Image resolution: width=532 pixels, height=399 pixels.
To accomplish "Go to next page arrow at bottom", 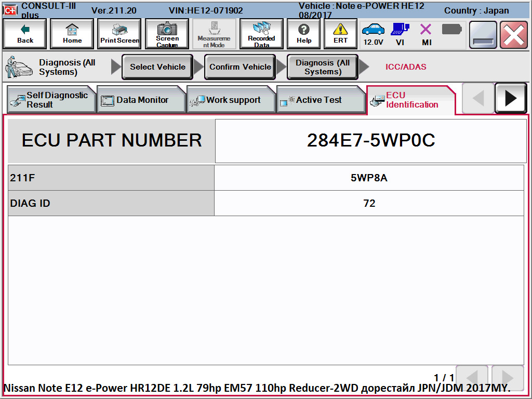I will pyautogui.click(x=508, y=377).
